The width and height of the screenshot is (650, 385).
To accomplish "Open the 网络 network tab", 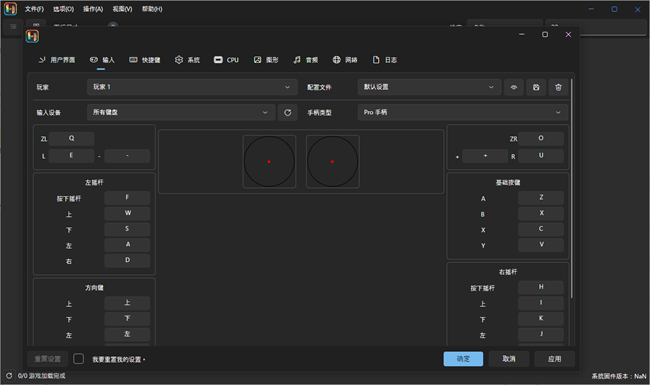I will coord(345,60).
